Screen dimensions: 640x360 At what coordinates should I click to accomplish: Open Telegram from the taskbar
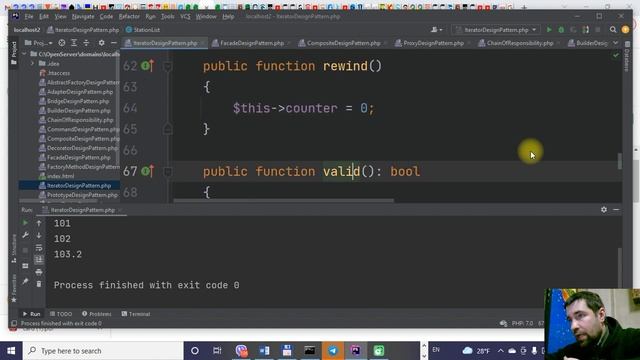333,351
